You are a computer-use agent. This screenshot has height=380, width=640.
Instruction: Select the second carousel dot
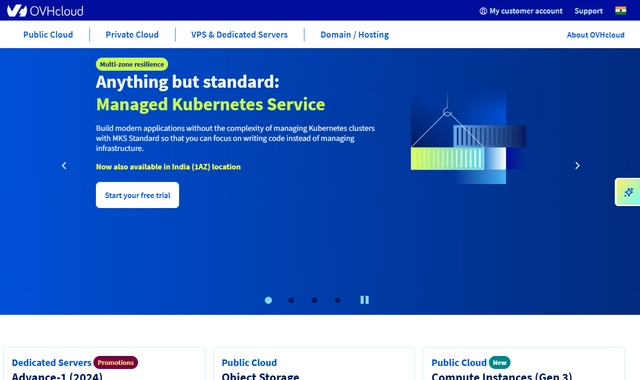click(291, 300)
